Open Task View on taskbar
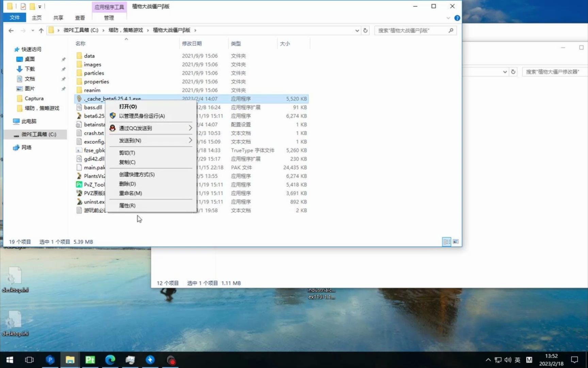This screenshot has height=368, width=588. 30,360
